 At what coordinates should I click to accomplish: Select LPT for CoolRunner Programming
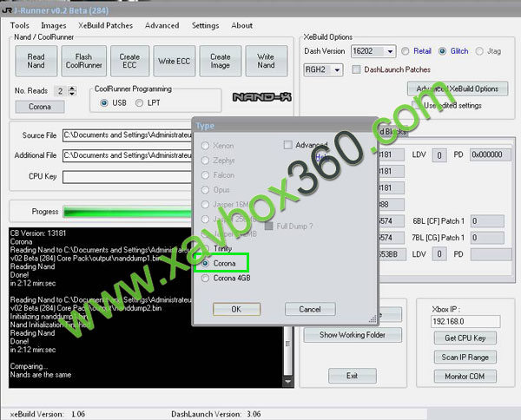pos(148,103)
